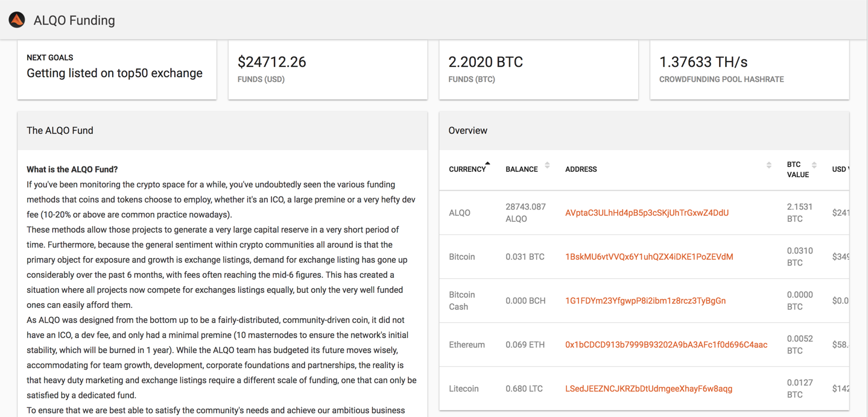Viewport: 868px width, 417px height.
Task: Click the "CROWDFUNDING POOL HASHRATE" label
Action: tap(721, 80)
